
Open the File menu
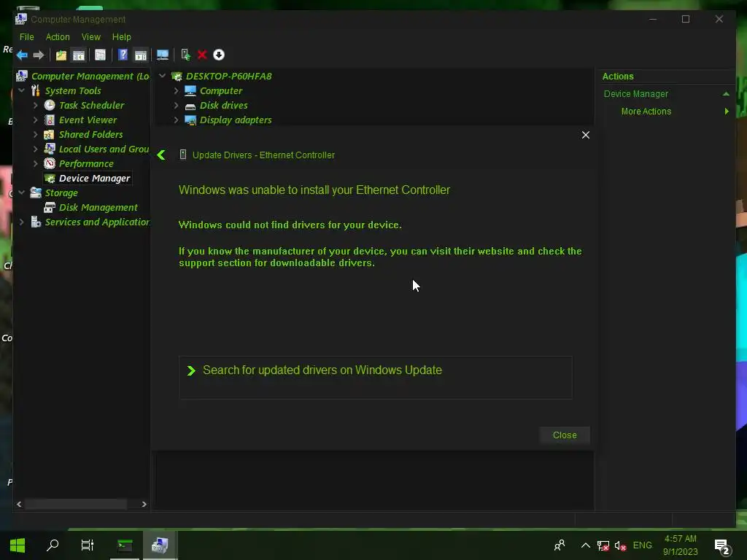click(27, 36)
